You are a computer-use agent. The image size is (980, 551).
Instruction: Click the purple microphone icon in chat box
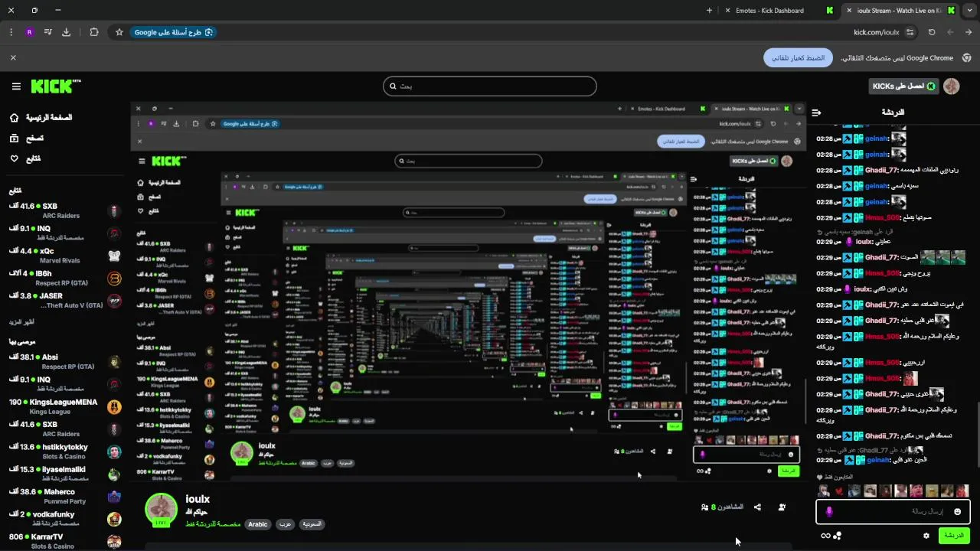(829, 511)
